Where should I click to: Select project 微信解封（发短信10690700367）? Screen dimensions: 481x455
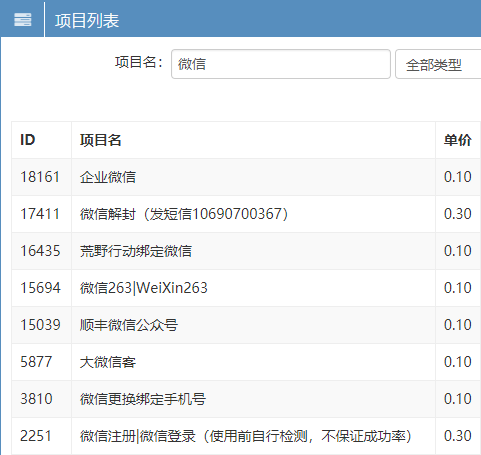click(x=184, y=214)
